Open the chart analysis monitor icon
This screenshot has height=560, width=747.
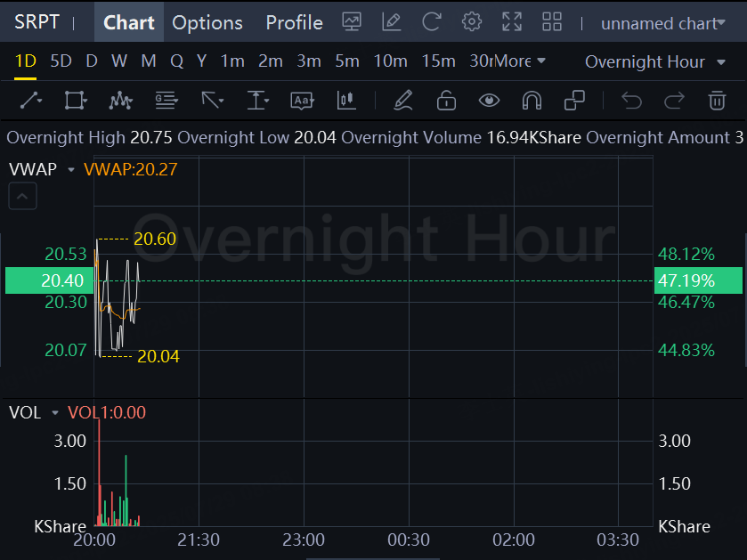[352, 22]
